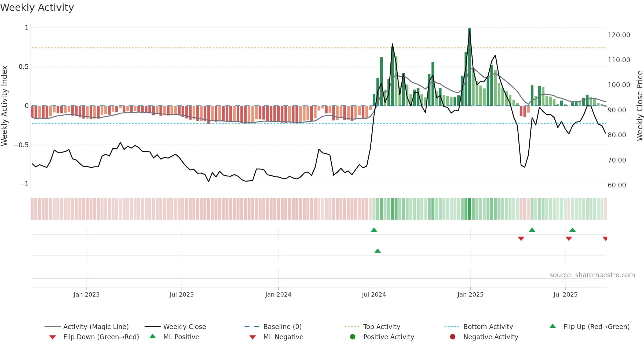This screenshot has height=362, width=644.
Task: Toggle the Flip Down (Green→Red) legend entry
Action: [x=94, y=337]
